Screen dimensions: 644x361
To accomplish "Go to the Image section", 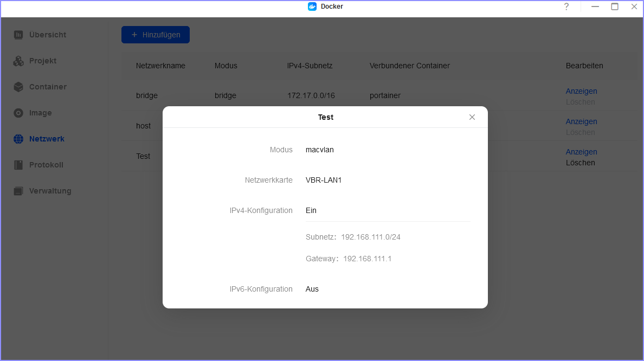I will pyautogui.click(x=40, y=113).
